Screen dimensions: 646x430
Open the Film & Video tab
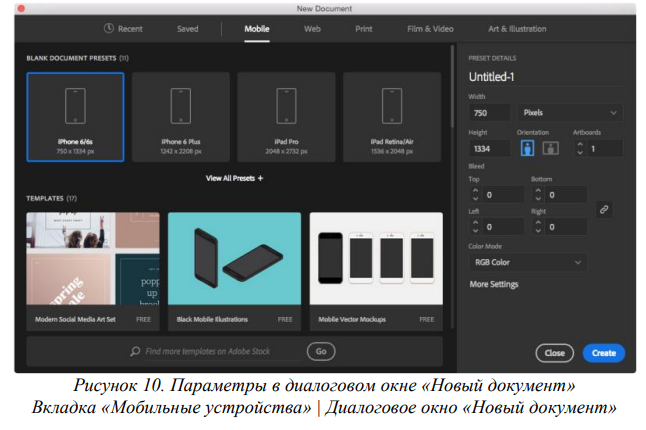pyautogui.click(x=430, y=29)
